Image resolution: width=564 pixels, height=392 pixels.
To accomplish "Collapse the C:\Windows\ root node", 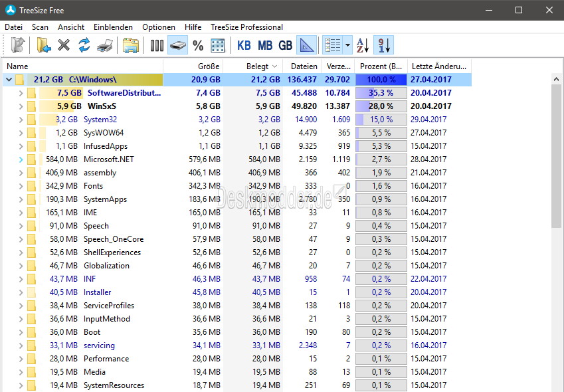I will [9, 80].
